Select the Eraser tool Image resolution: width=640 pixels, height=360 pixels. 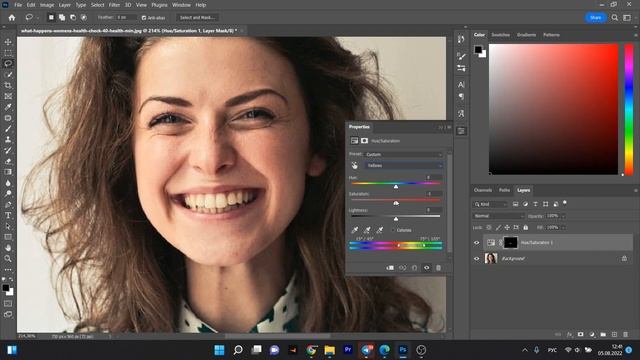[x=8, y=161]
